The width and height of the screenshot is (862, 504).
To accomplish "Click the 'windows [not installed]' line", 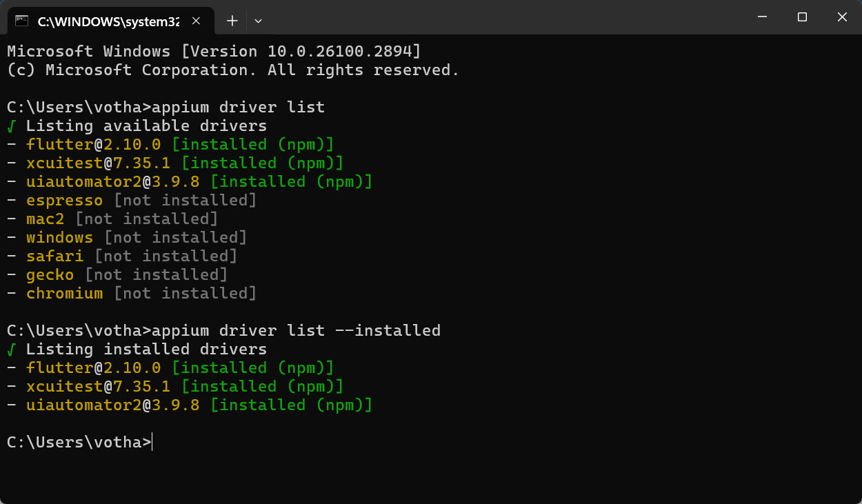I will coord(127,237).
